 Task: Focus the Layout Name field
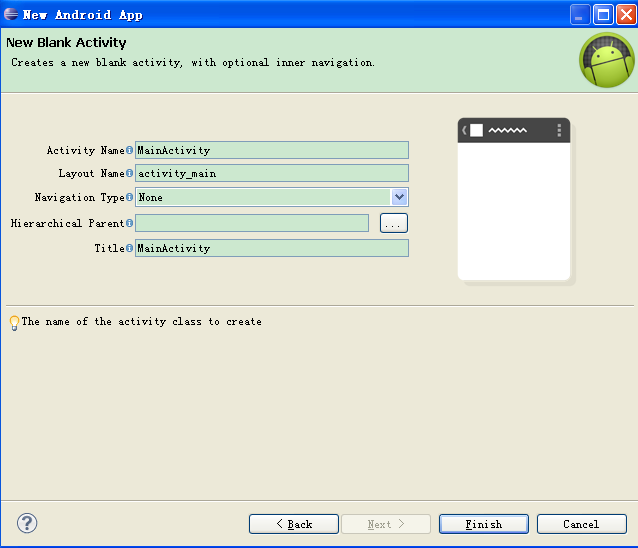click(x=272, y=173)
